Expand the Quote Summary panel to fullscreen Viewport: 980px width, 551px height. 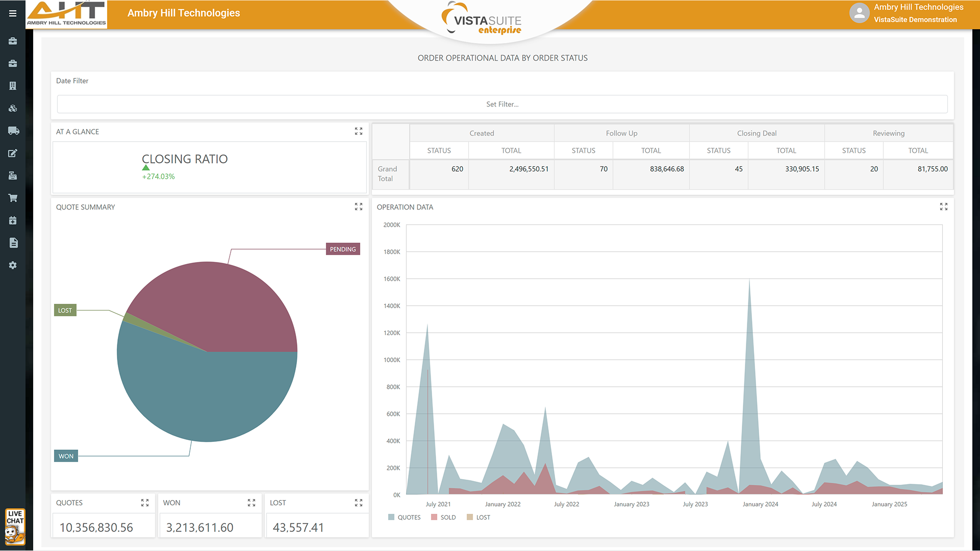[x=359, y=207]
